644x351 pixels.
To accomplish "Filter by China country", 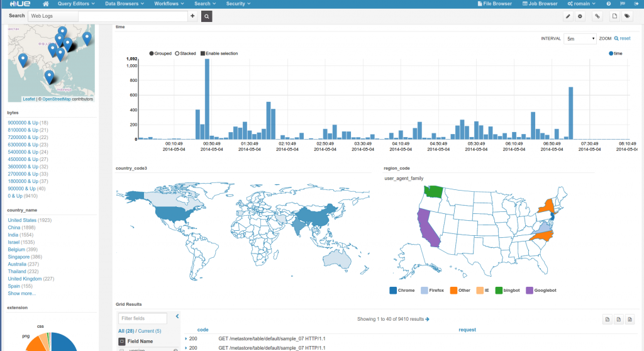I will pos(14,228).
